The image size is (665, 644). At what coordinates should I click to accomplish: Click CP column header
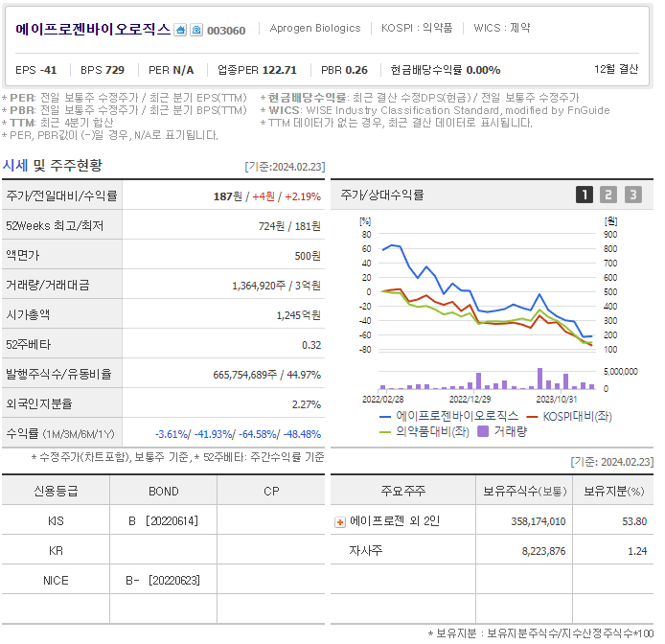(x=271, y=492)
